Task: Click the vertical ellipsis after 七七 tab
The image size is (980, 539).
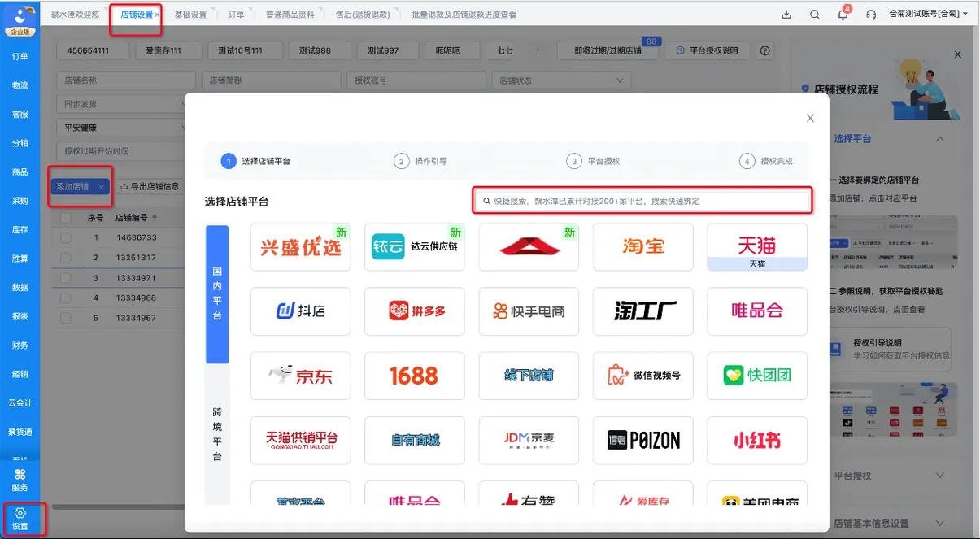Action: [x=538, y=50]
